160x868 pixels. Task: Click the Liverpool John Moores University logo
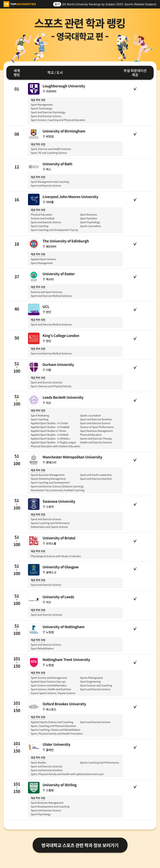pyautogui.click(x=34, y=200)
